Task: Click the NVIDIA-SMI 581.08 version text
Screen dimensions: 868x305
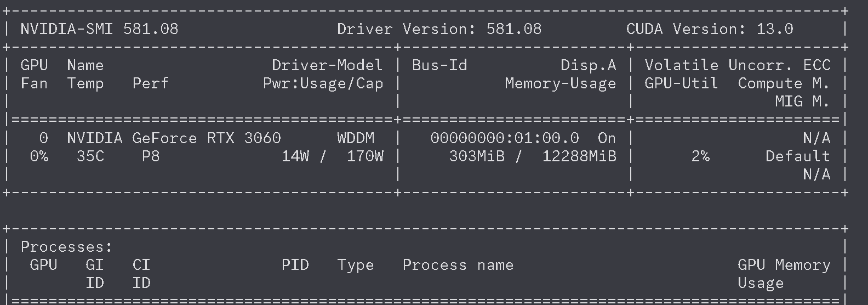Action: pyautogui.click(x=99, y=29)
